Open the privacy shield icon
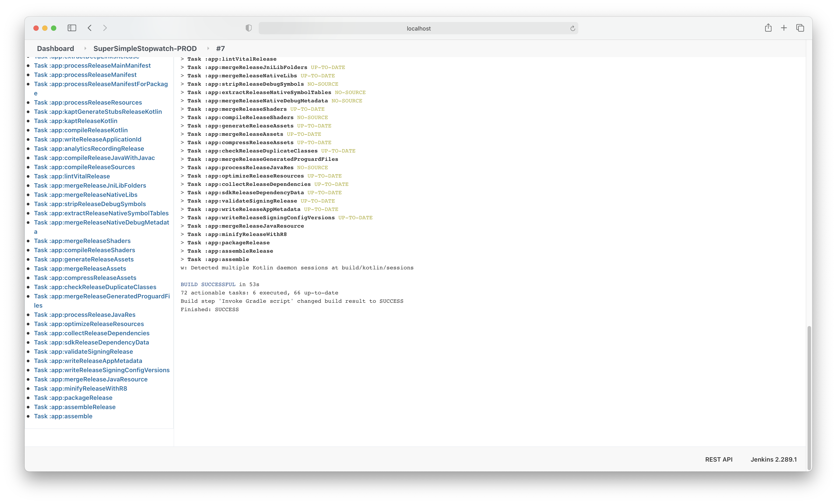The height and width of the screenshot is (504, 837). 249,28
